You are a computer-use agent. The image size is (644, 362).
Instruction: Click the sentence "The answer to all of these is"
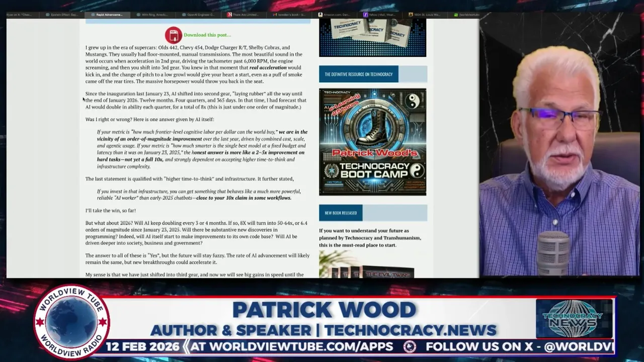(197, 258)
